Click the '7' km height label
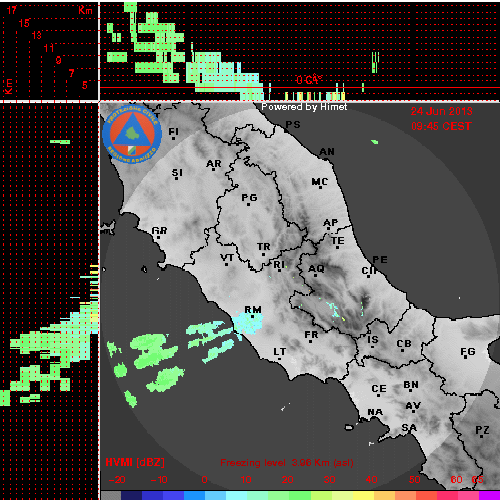This screenshot has width=500, height=500. click(x=71, y=73)
